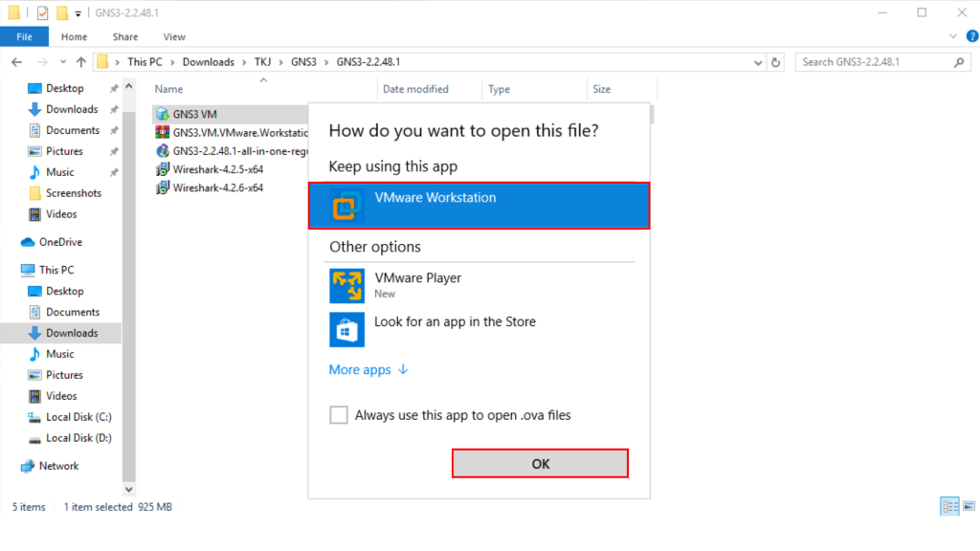The height and width of the screenshot is (551, 980).
Task: Refresh the current folder view
Action: (x=776, y=62)
